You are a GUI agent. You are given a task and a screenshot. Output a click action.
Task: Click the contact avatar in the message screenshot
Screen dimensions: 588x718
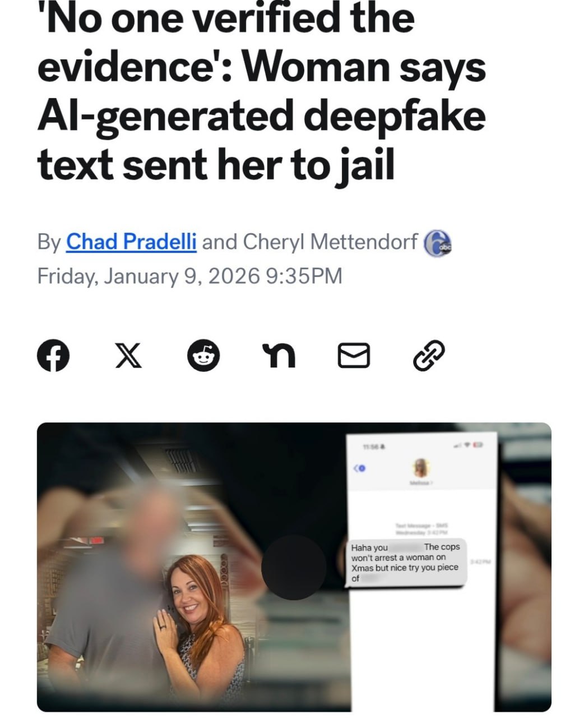tap(421, 467)
